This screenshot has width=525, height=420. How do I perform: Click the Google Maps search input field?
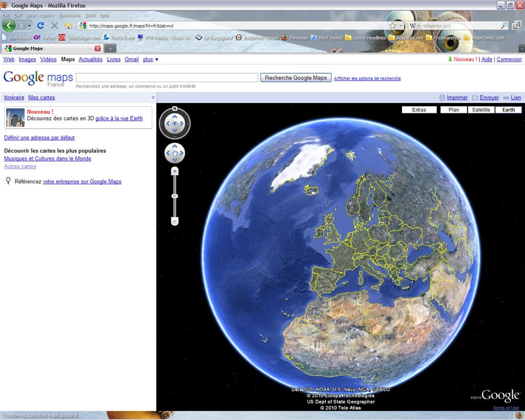pyautogui.click(x=167, y=77)
